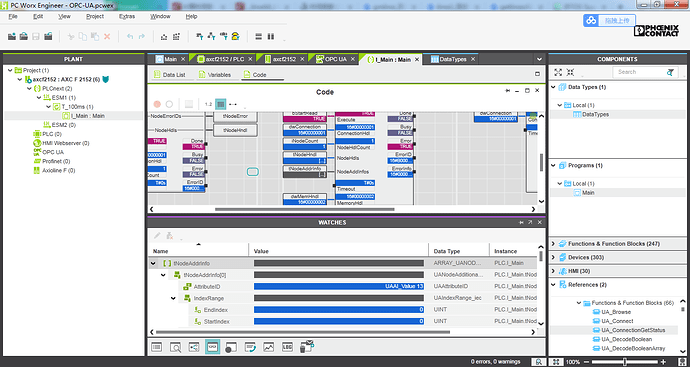Open the Window menu
The image size is (690, 367).
[x=160, y=16]
